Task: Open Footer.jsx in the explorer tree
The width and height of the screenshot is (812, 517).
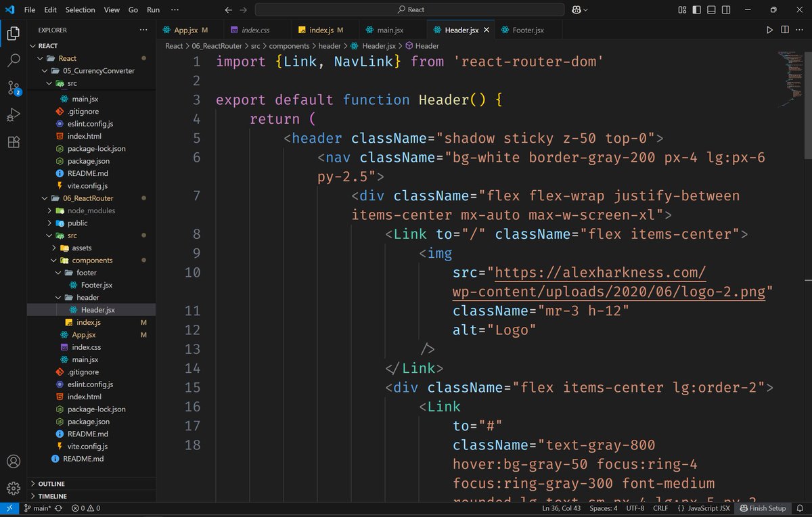Action: coord(97,285)
